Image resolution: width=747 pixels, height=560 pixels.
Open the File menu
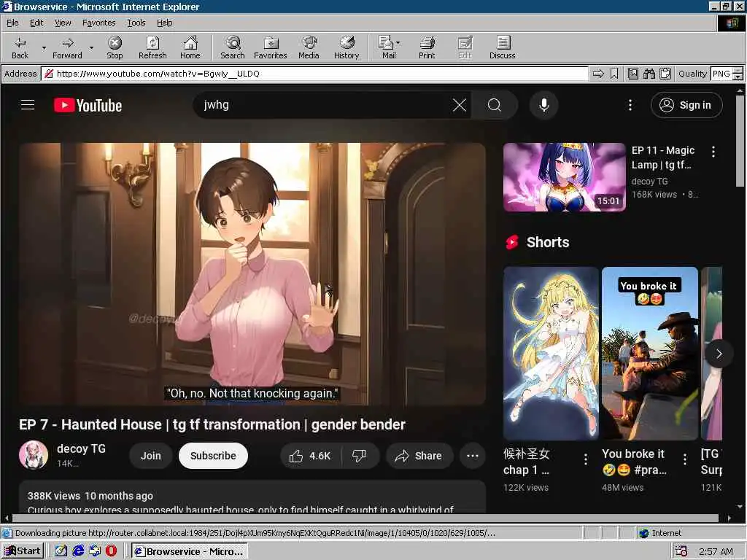point(12,23)
